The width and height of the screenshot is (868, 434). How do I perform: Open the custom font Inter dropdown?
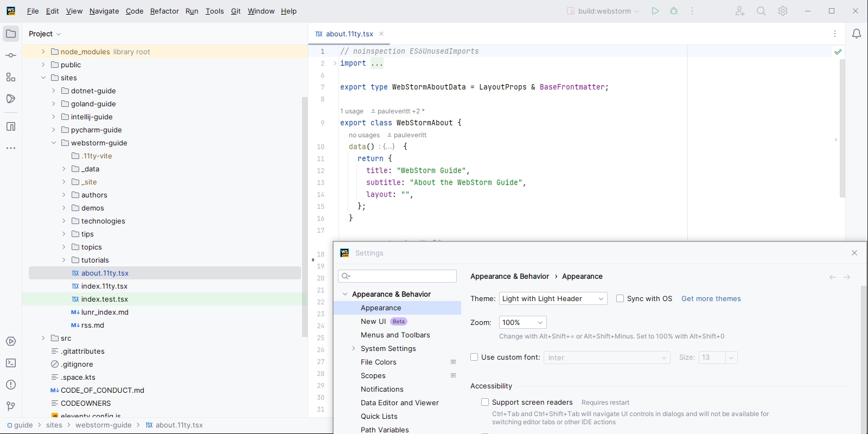coord(607,358)
